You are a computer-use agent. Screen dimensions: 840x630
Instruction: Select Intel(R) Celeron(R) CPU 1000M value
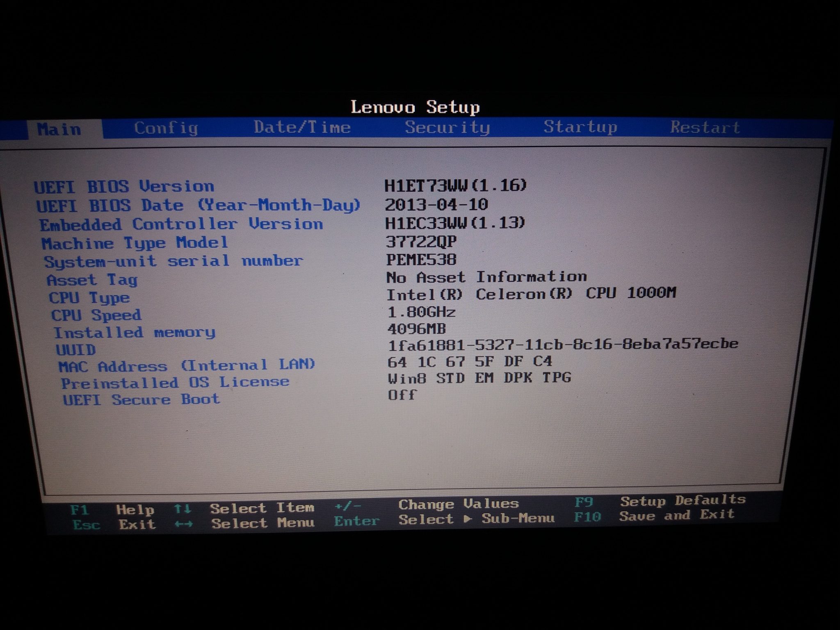[532, 294]
